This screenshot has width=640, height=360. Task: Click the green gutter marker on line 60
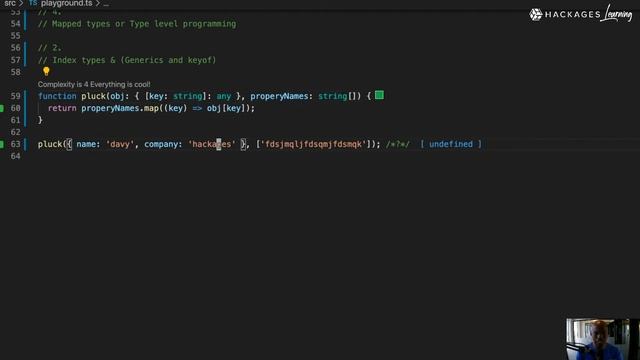(2, 108)
